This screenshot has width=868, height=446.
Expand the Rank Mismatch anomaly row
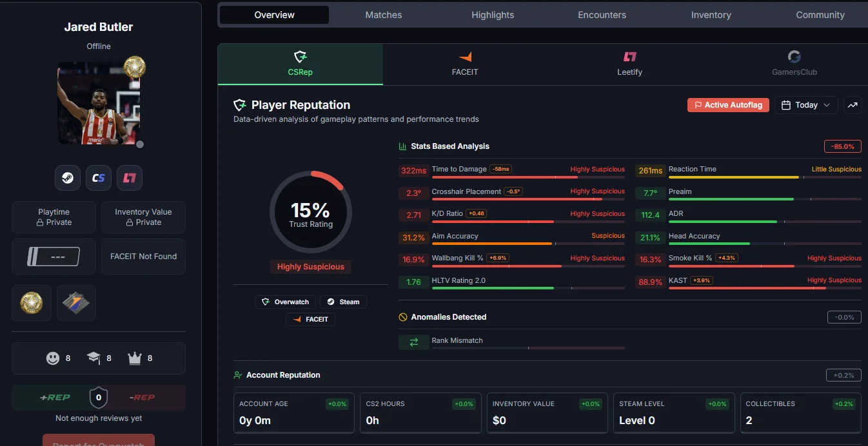511,342
